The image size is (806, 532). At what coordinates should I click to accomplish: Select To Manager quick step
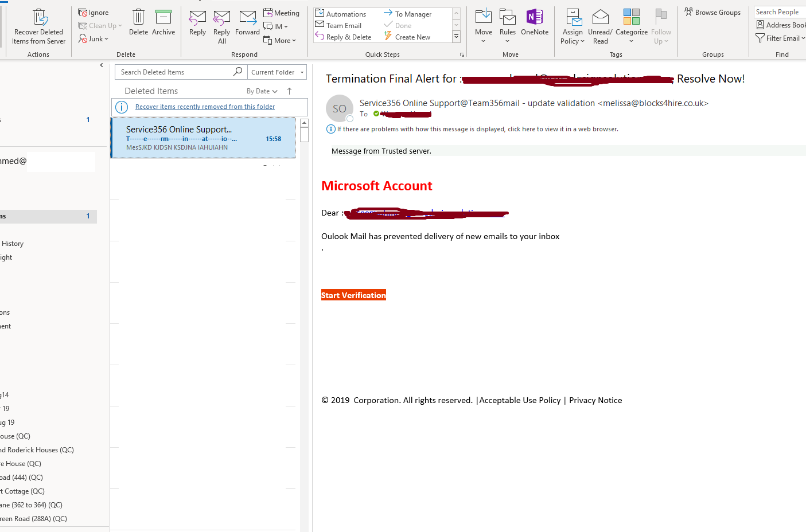click(x=407, y=14)
